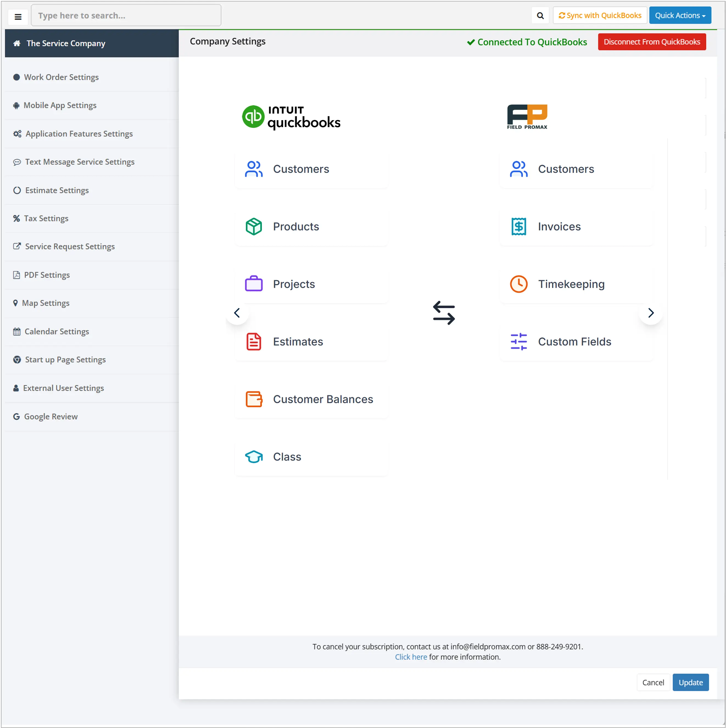Viewport: 726px width, 728px height.
Task: Click the Start up Page chrome icon
Action: [x=17, y=360]
